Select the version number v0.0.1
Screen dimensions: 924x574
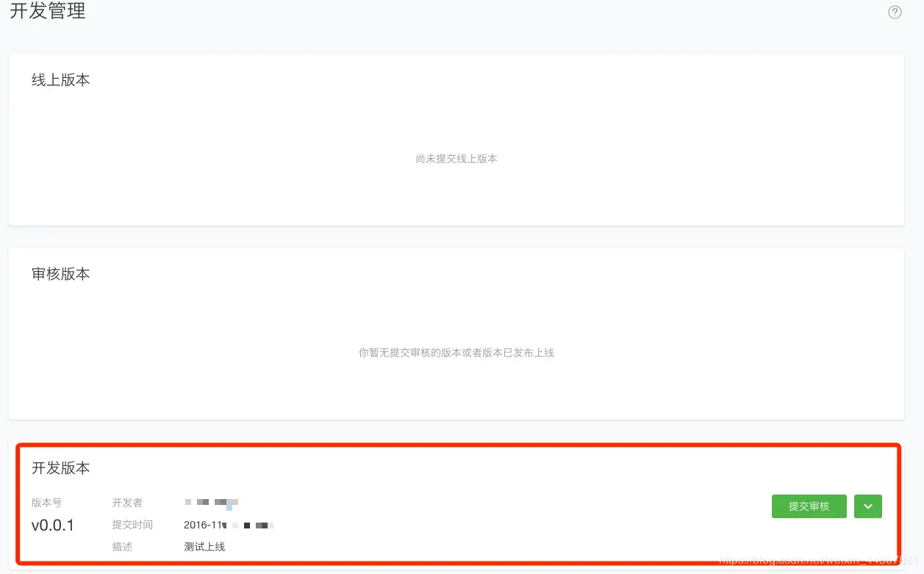click(53, 525)
